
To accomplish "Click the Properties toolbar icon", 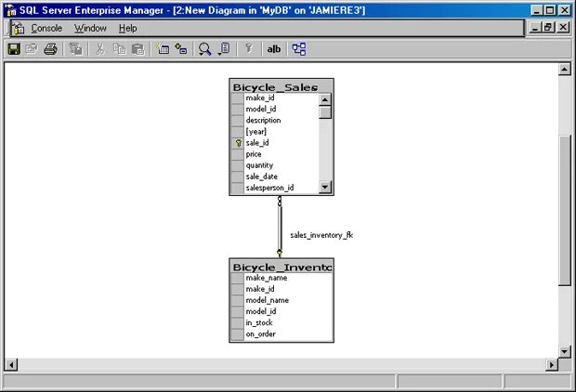I will tap(32, 49).
